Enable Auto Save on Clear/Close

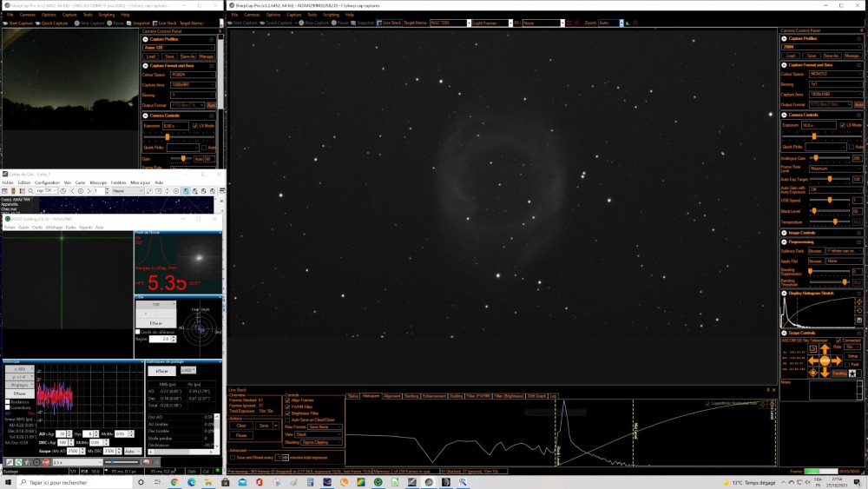coord(287,420)
